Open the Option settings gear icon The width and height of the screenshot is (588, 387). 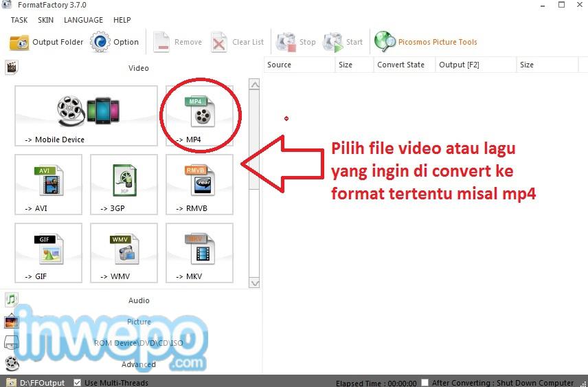(100, 42)
